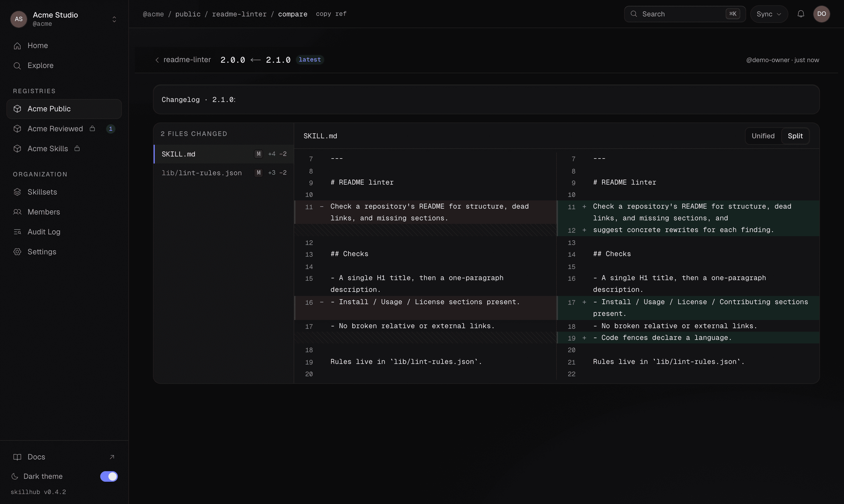Click the lock icon next to Acme Skills
Image resolution: width=844 pixels, height=504 pixels.
tap(77, 148)
